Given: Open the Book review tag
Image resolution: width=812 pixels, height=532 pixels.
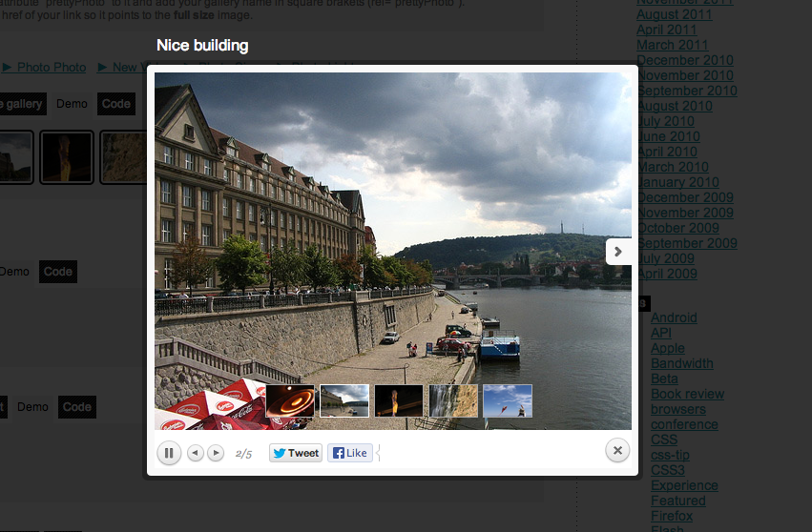Looking at the screenshot, I should click(x=688, y=394).
